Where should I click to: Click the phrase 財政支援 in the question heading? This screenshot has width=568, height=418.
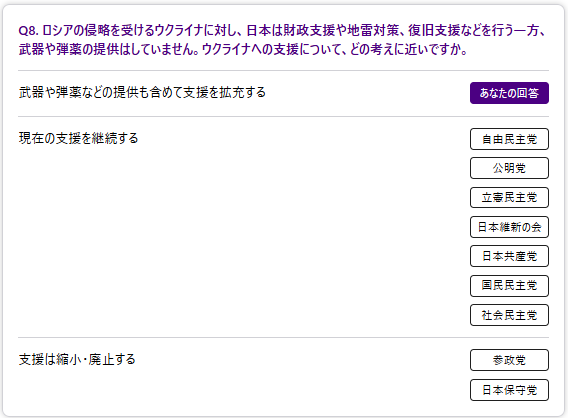[x=309, y=30]
